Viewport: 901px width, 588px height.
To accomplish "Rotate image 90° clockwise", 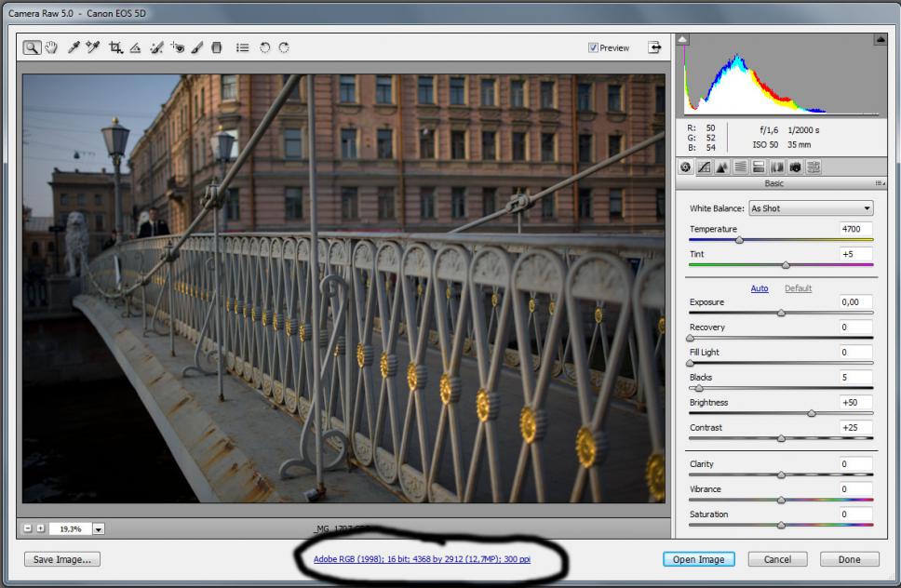I will coord(283,47).
